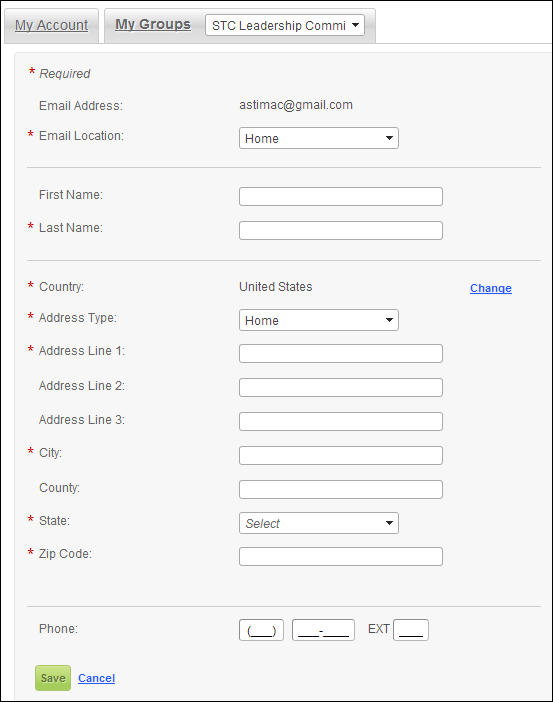Viewport: 553px width, 702px height.
Task: Click the phone number field
Action: click(x=323, y=630)
